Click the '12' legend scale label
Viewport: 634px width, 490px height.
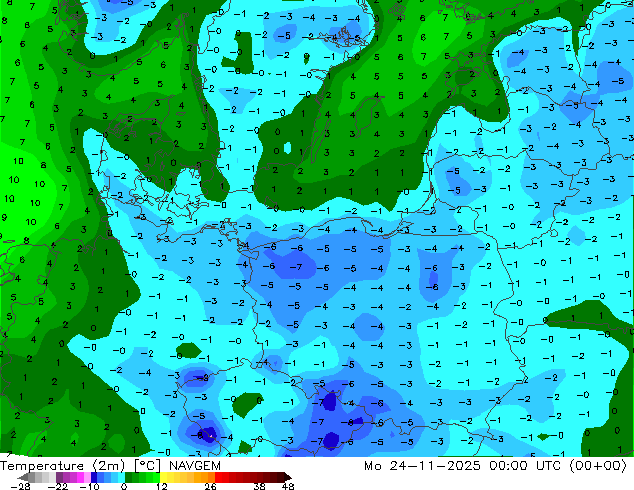pos(162,486)
